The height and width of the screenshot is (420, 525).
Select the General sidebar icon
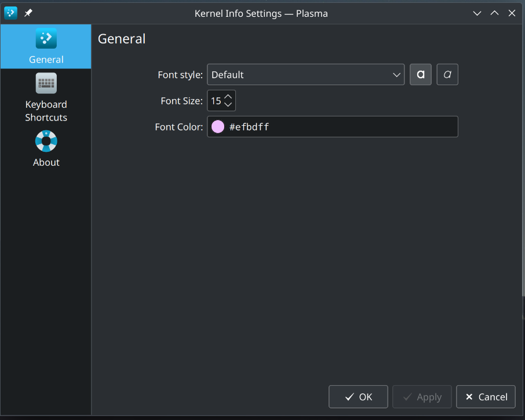click(46, 38)
